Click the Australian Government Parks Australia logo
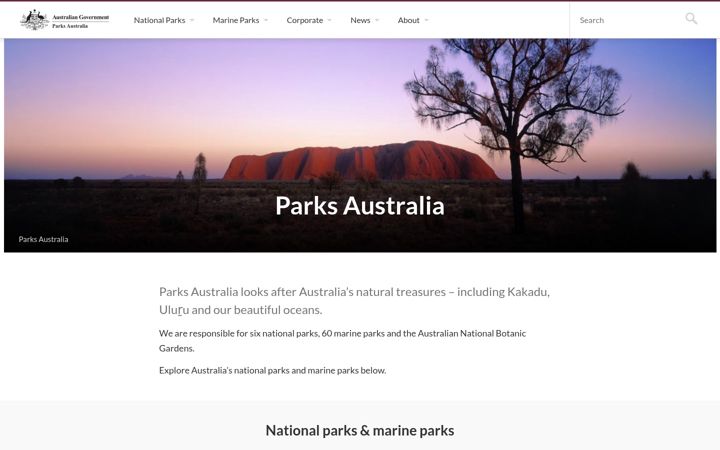The width and height of the screenshot is (720, 450). coord(65,20)
